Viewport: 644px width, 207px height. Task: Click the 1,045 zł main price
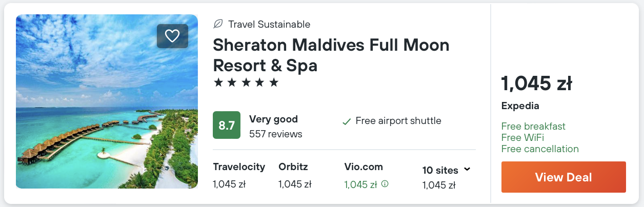(536, 84)
